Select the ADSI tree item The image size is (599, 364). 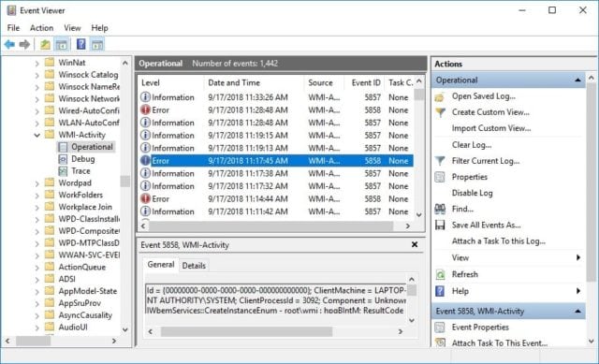coord(66,279)
